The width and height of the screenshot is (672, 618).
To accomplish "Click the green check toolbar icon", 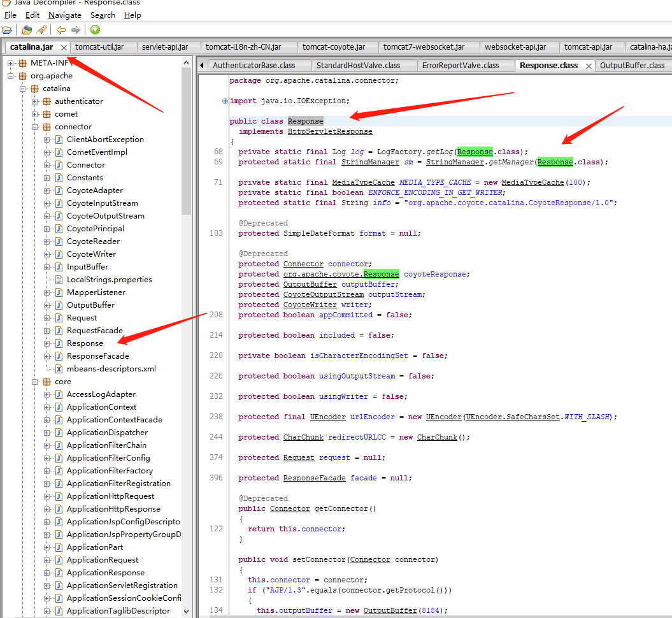I will pyautogui.click(x=95, y=30).
